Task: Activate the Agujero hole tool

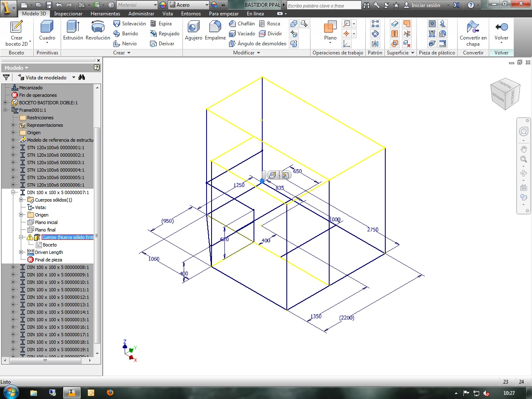Action: pos(193,31)
